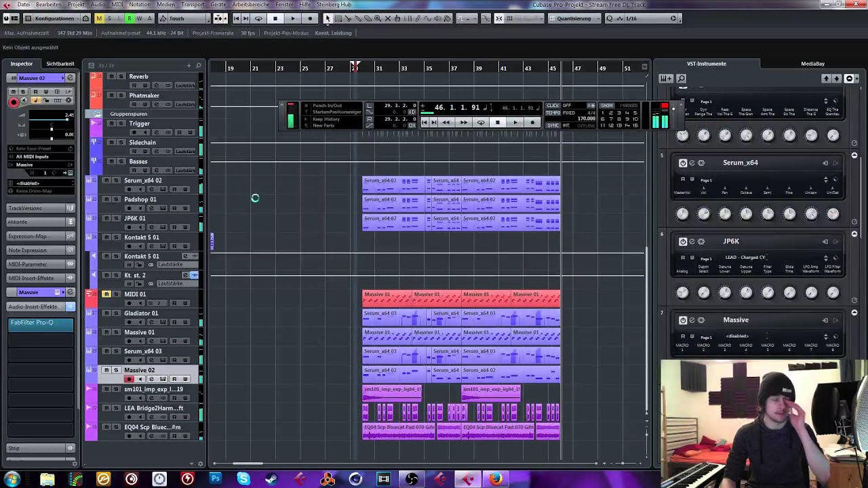Unmute the MIDI 01 track
Viewport: 868px width, 488px height.
coord(106,294)
